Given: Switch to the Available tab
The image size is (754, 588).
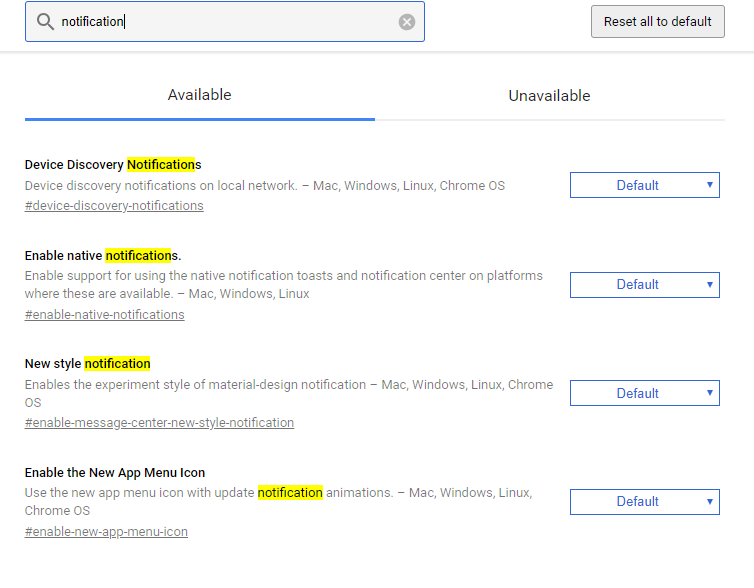Looking at the screenshot, I should 199,95.
